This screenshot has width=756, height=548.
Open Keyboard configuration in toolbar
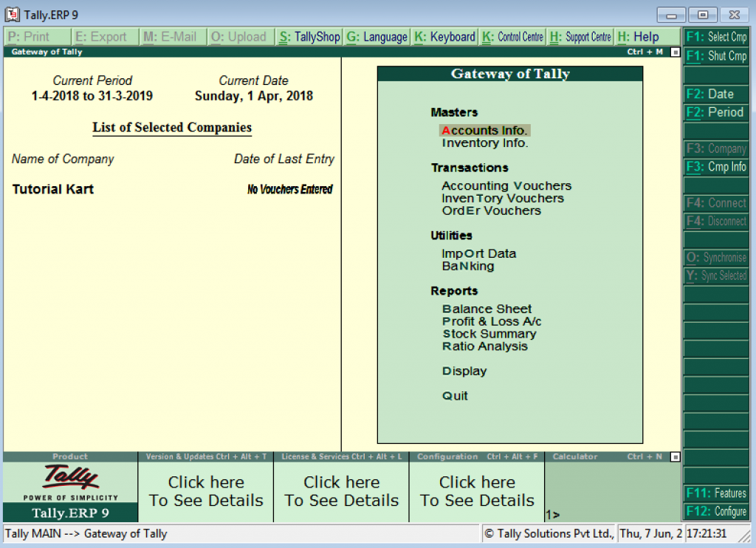click(x=444, y=37)
